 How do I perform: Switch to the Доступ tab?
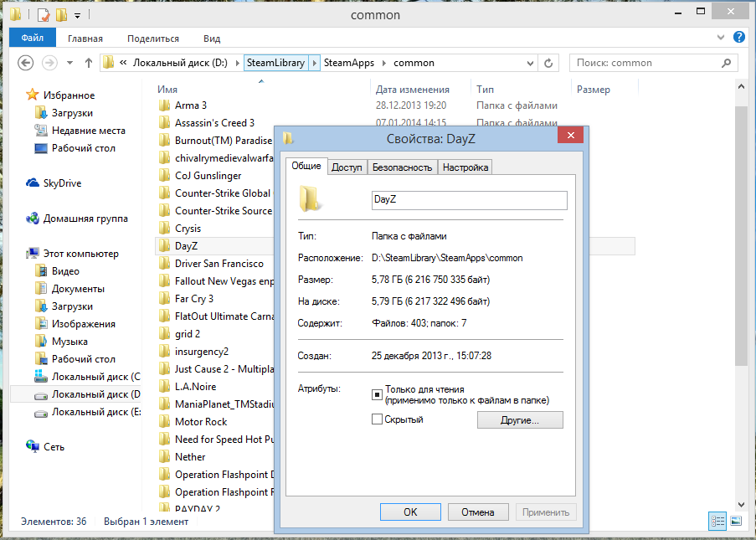[x=347, y=167]
